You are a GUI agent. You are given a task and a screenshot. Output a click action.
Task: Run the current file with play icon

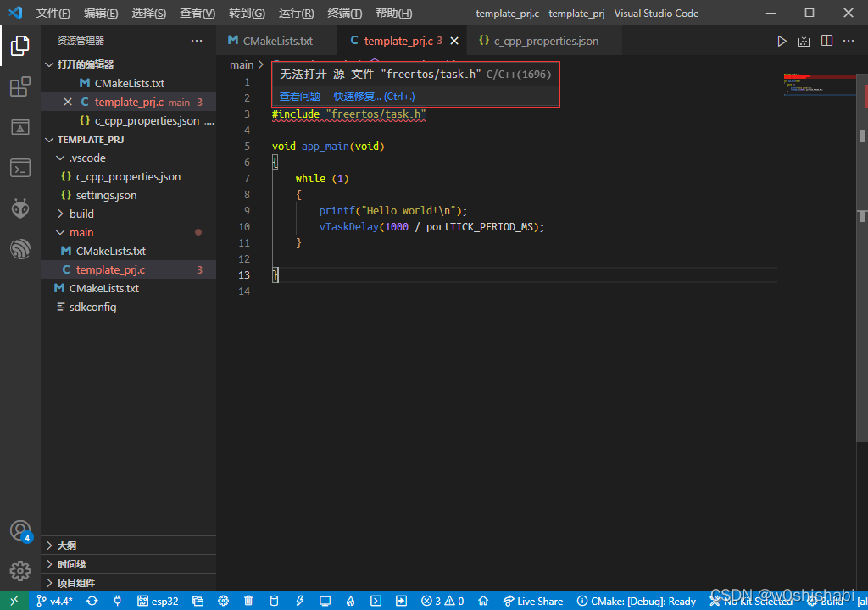(782, 41)
